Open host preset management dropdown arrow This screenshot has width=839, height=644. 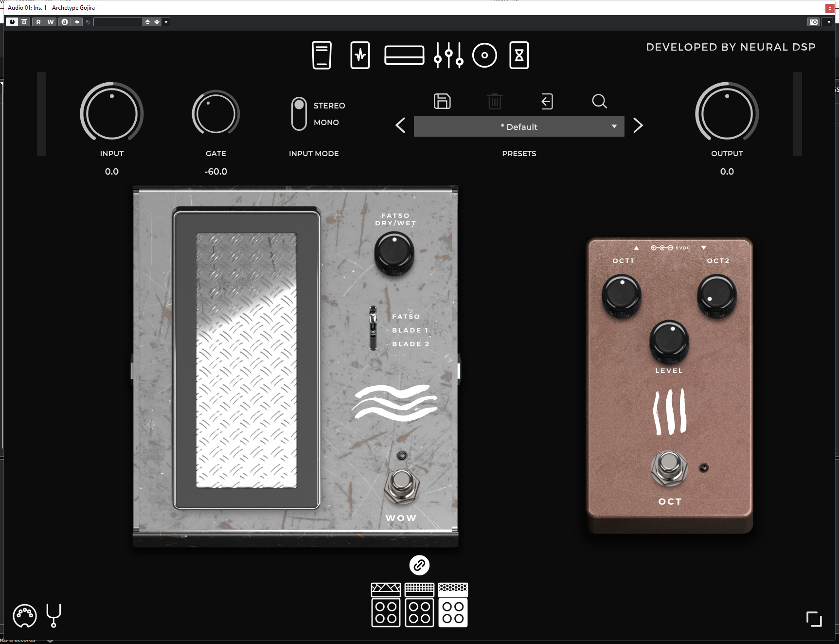(166, 22)
